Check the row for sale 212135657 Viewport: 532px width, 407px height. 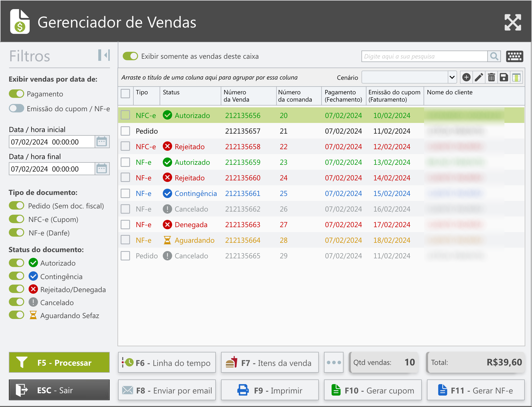coord(125,131)
